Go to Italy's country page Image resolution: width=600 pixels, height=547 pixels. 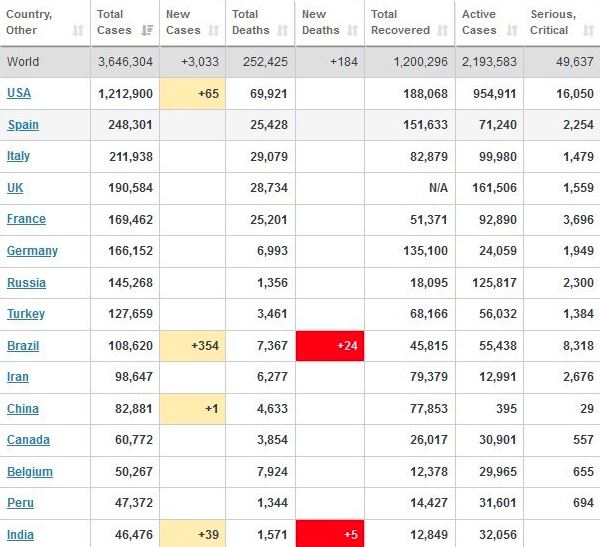[18, 156]
